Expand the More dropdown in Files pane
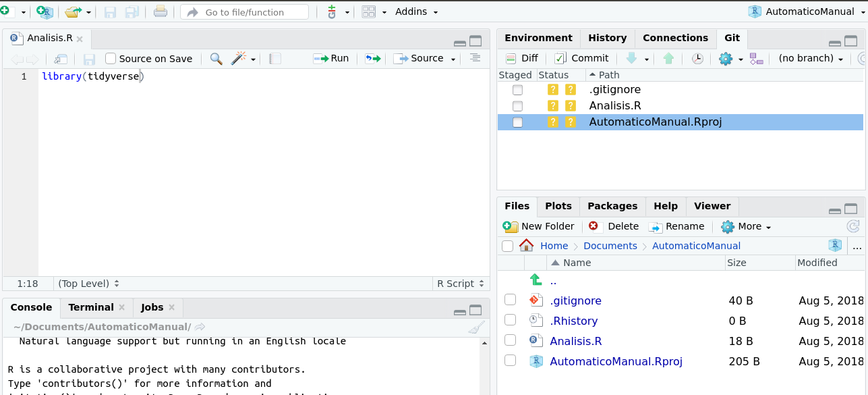The image size is (868, 395). [746, 227]
